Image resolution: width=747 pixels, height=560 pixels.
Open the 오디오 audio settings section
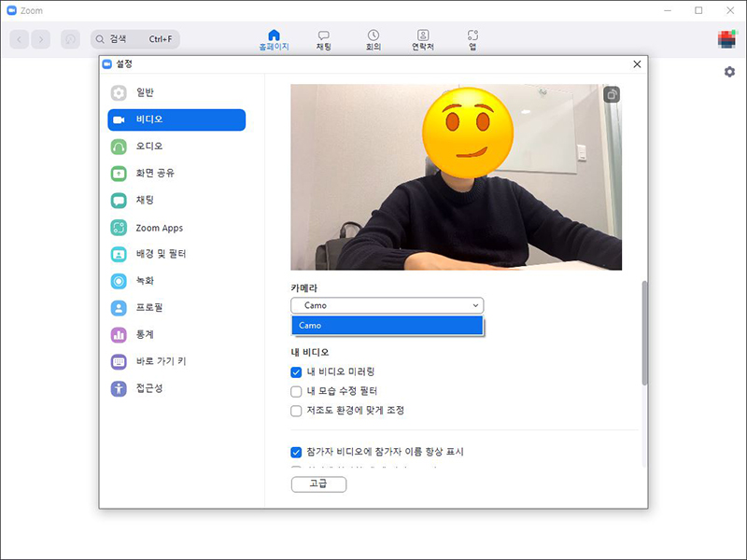[176, 147]
